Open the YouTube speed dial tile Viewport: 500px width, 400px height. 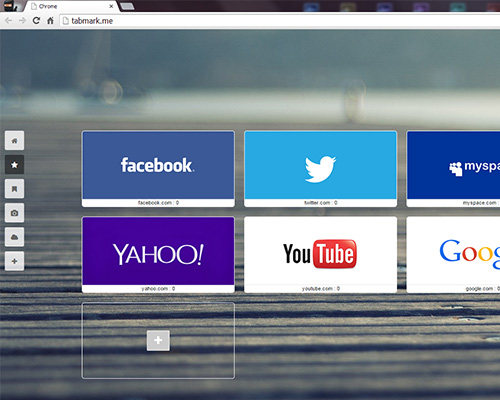[x=320, y=255]
